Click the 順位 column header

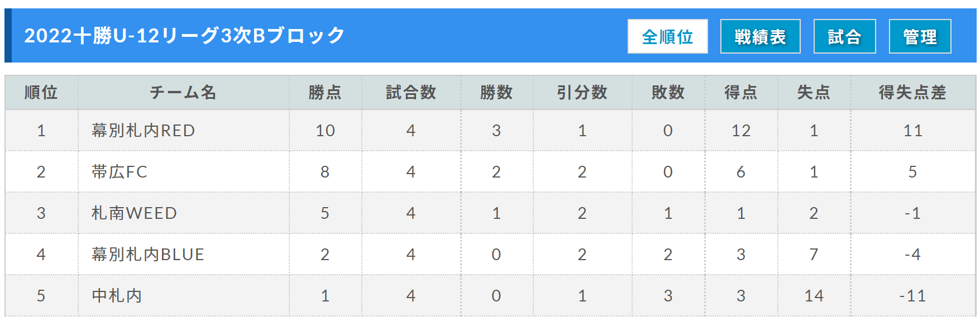pos(41,93)
